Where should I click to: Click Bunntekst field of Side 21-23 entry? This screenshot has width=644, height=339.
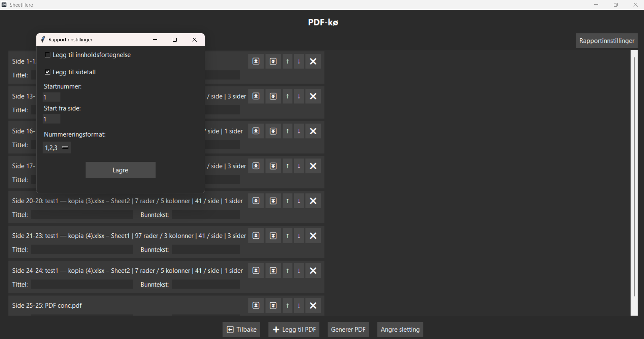pyautogui.click(x=206, y=250)
